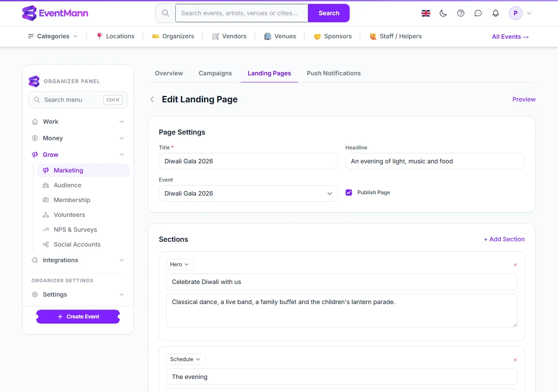Click the Preview link

524,99
